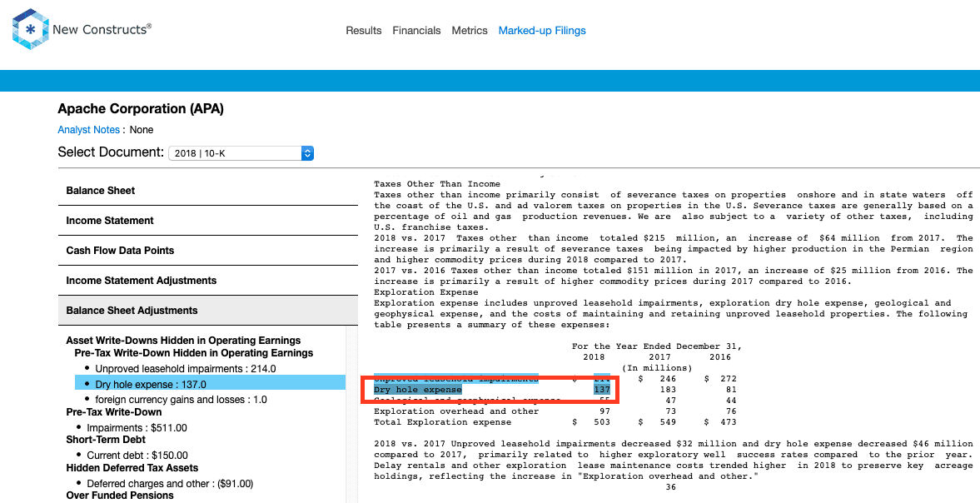Open the Select Document dropdown
This screenshot has width=980, height=503.
pyautogui.click(x=241, y=153)
